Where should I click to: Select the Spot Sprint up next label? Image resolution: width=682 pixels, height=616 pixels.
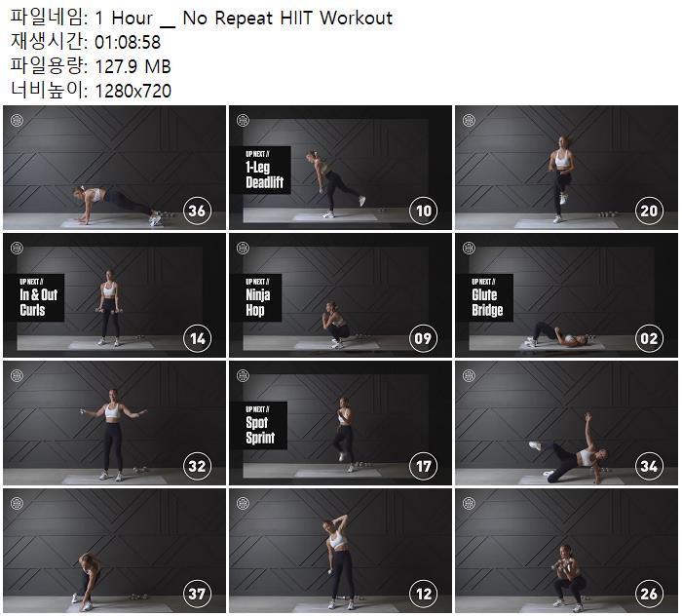(259, 426)
